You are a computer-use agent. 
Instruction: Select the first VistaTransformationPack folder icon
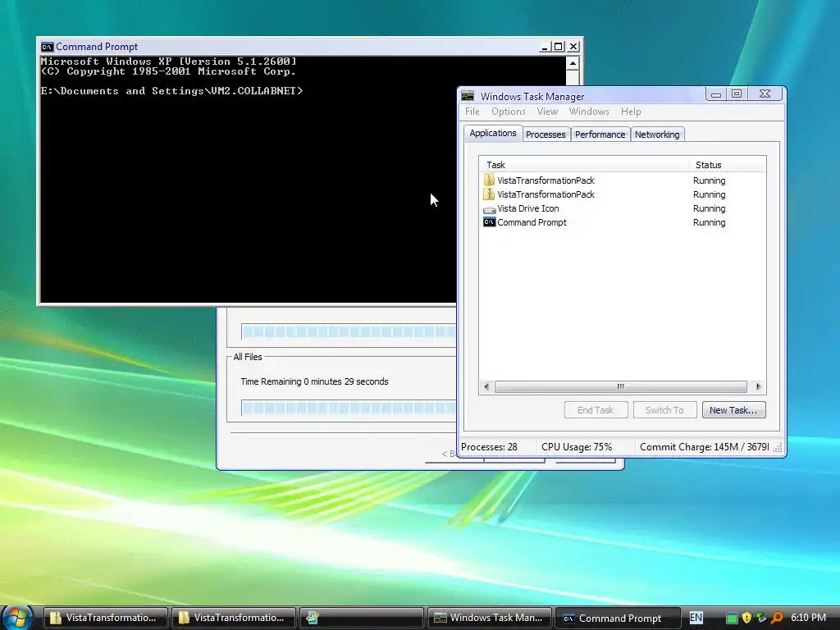489,180
